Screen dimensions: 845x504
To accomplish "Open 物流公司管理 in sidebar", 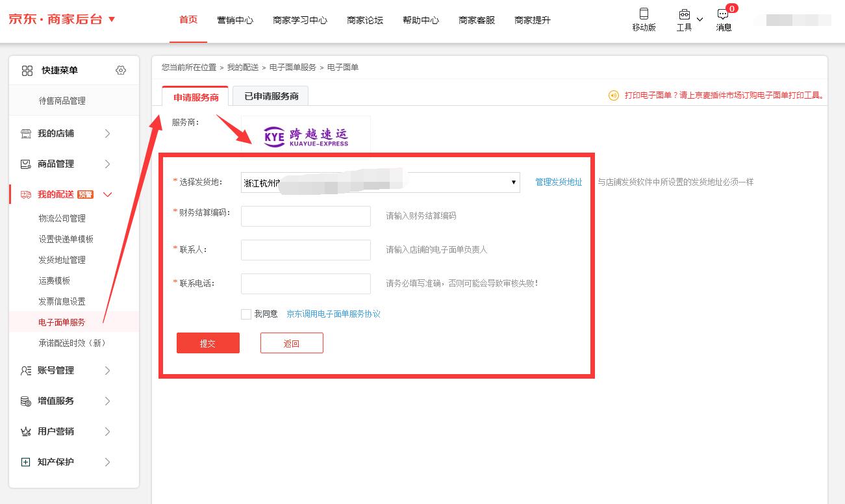I will coord(62,218).
